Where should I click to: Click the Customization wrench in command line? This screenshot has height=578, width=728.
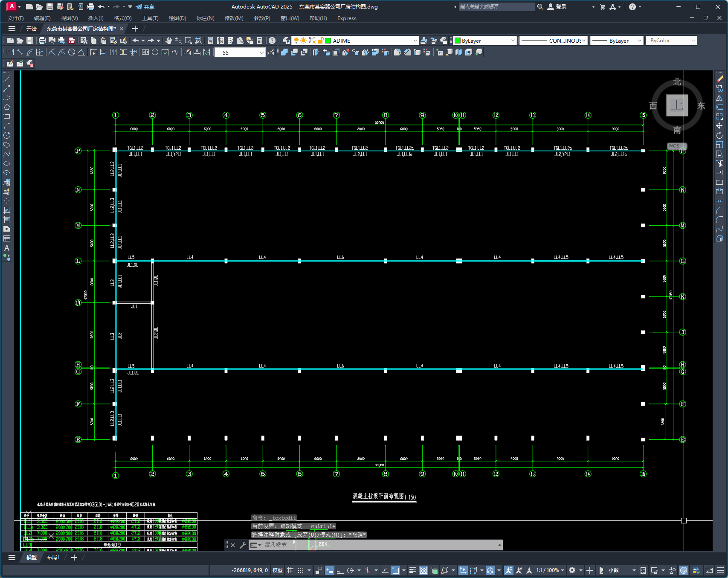pyautogui.click(x=243, y=545)
